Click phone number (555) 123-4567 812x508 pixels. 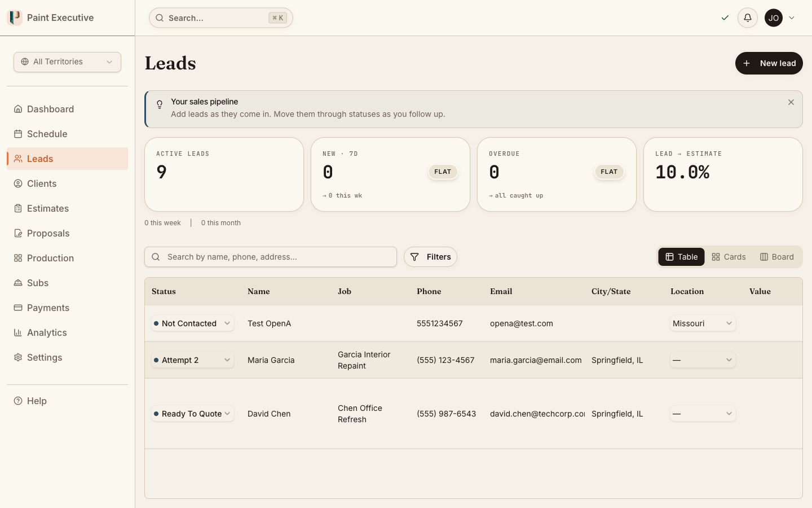(x=445, y=360)
